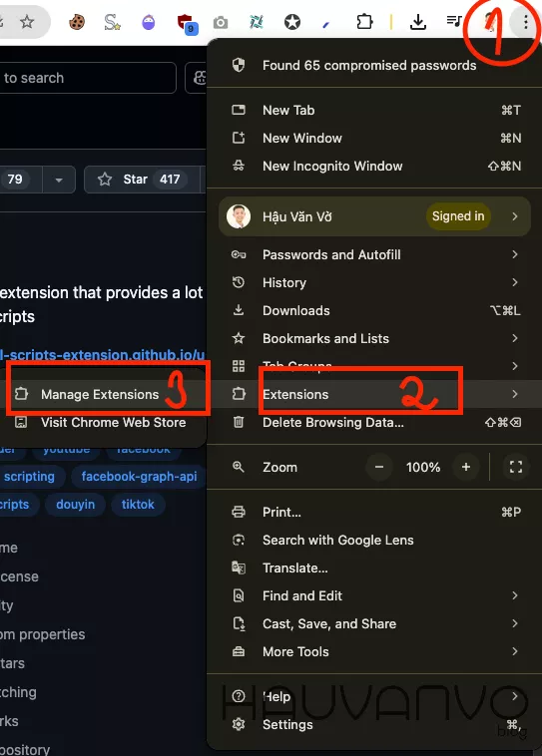Open the facebook-graph-api topic tag
Viewport: 542px width, 756px height.
click(139, 477)
